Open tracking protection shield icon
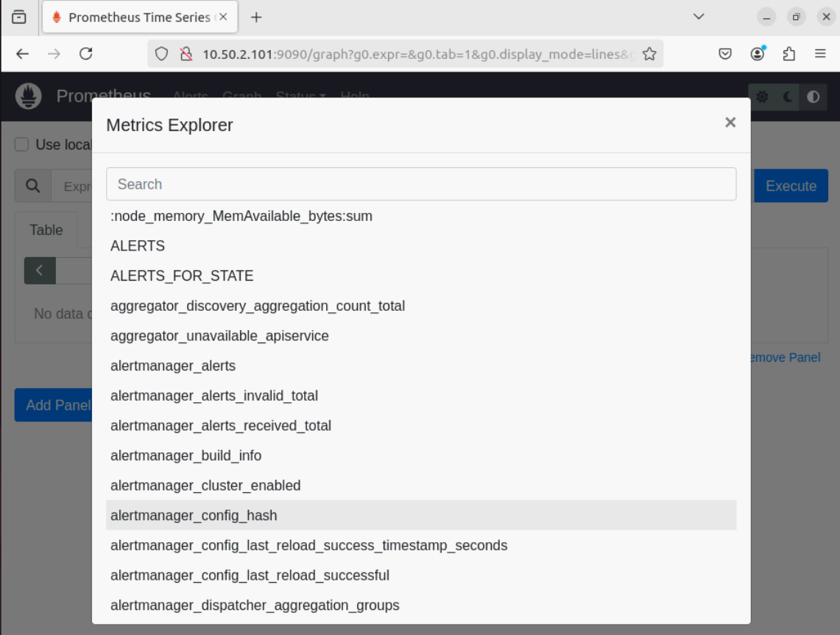Image resolution: width=840 pixels, height=635 pixels. point(161,54)
